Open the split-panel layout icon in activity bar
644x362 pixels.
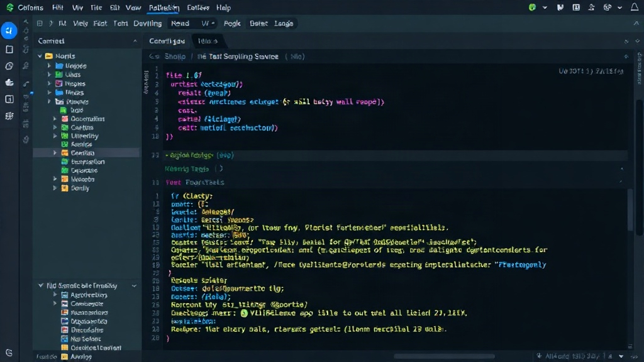click(9, 99)
